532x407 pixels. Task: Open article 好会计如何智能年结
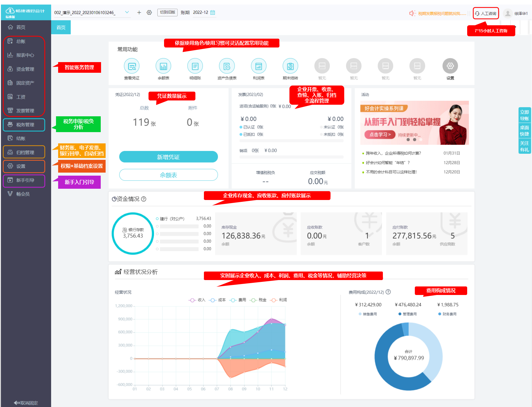388,163
